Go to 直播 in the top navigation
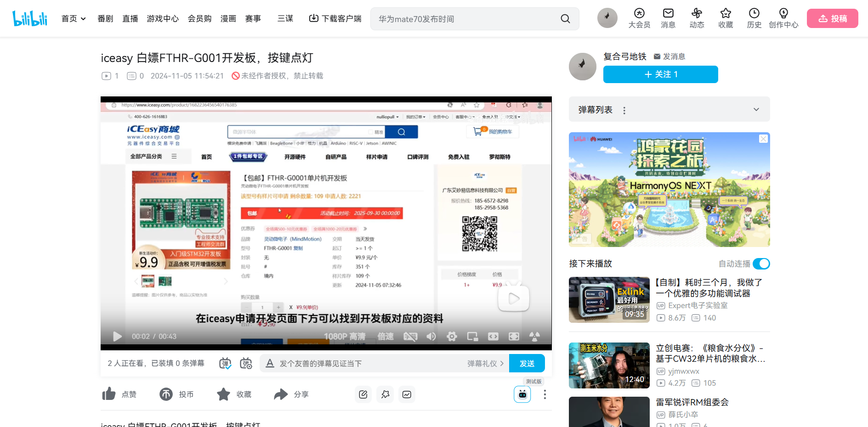The width and height of the screenshot is (868, 427). pyautogui.click(x=130, y=19)
